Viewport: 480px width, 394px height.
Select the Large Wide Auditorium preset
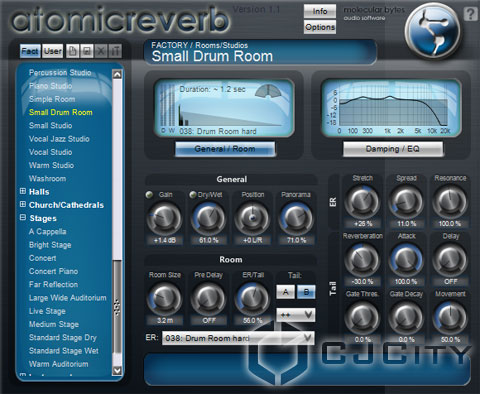(68, 298)
